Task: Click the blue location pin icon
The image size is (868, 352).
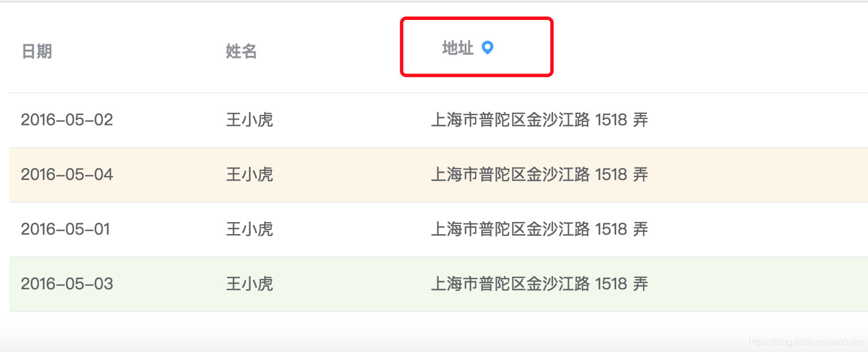Action: [x=487, y=48]
